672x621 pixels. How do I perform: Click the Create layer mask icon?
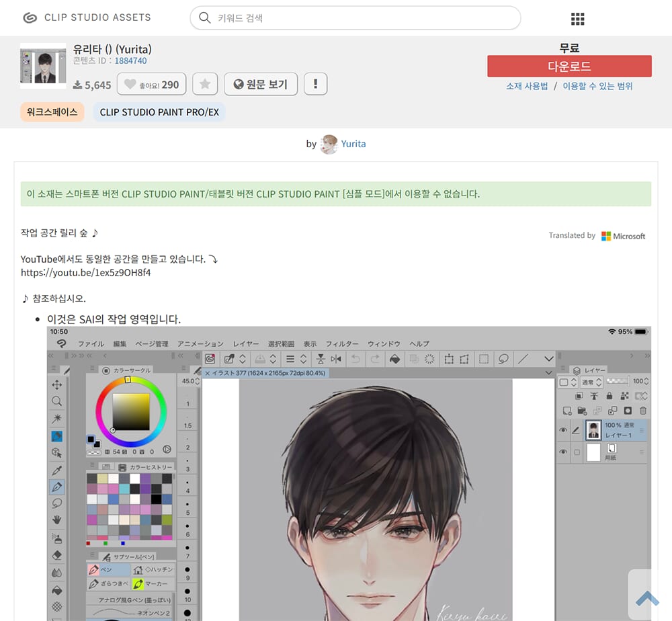pyautogui.click(x=628, y=411)
